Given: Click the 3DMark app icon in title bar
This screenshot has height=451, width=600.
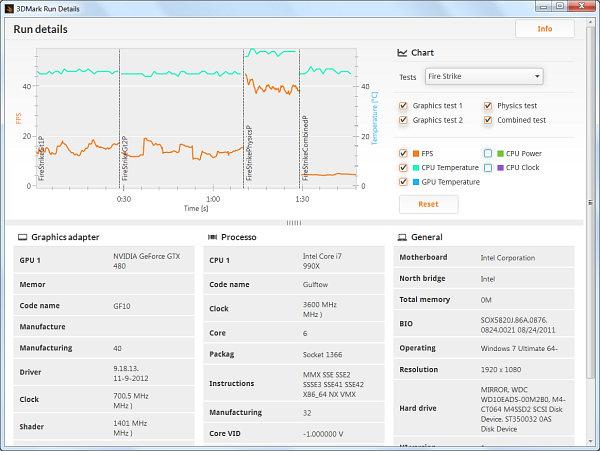Looking at the screenshot, I should [10, 8].
